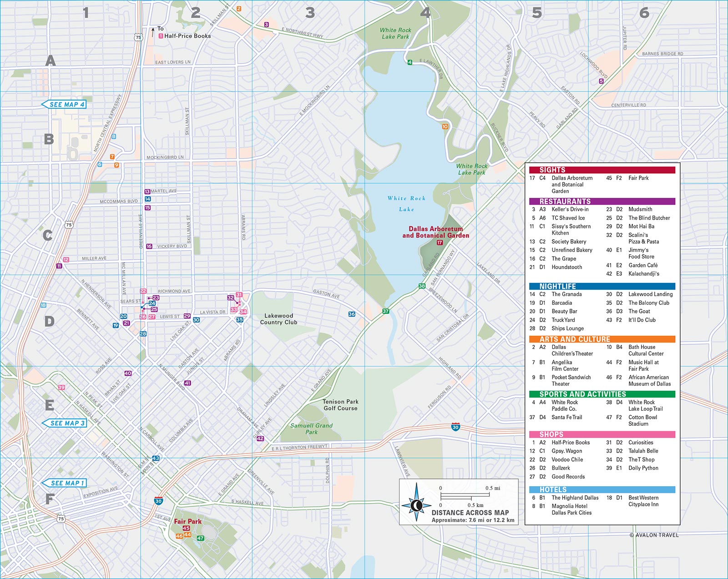
Task: Follow the SEE MAP 4 arrow
Action: coord(64,104)
